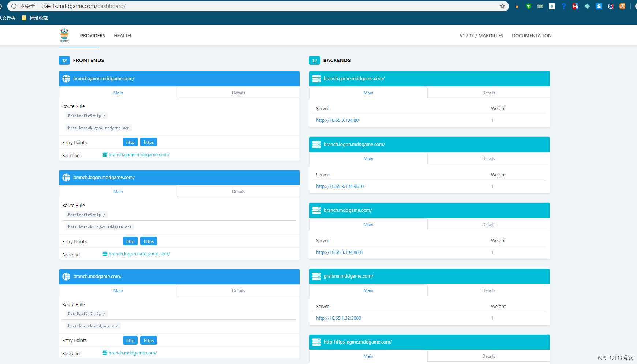The height and width of the screenshot is (364, 637).
Task: Select Details tab of branch.mddgame.com backend
Action: click(x=488, y=224)
